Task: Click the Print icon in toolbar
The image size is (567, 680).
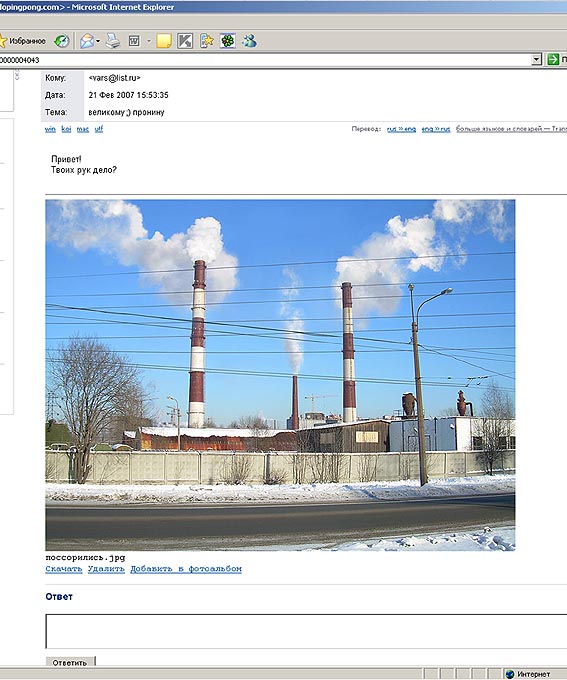Action: pyautogui.click(x=113, y=41)
